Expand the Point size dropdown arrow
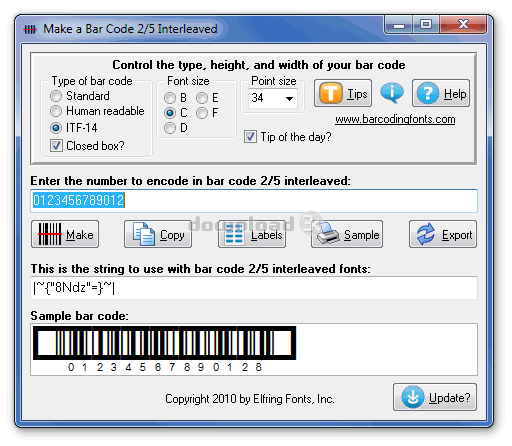 tap(289, 98)
